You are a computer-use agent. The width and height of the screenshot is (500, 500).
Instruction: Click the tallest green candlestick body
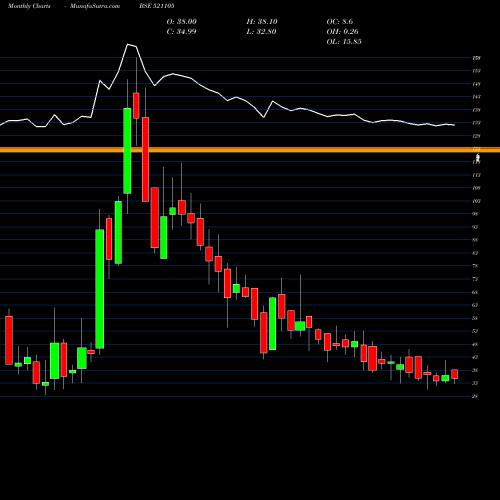coord(100,289)
